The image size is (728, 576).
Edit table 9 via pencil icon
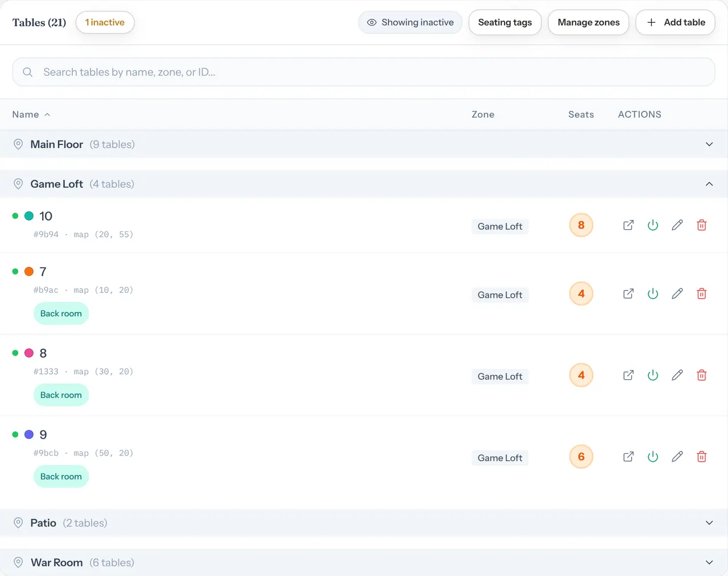[677, 457]
